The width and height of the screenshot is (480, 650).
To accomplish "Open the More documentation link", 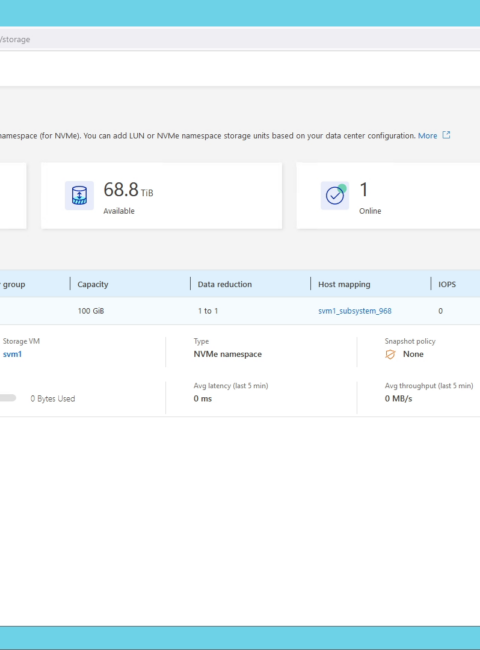I will coord(427,136).
